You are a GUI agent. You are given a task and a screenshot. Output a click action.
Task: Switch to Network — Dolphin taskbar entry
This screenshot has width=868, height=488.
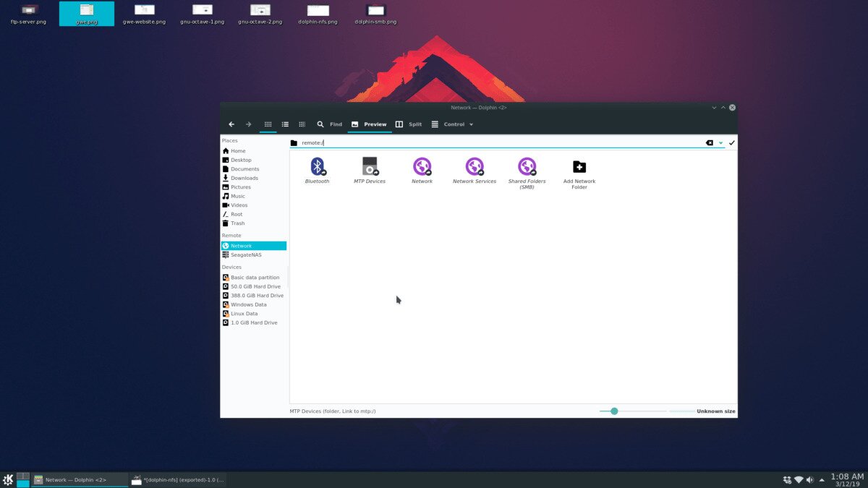(x=80, y=479)
